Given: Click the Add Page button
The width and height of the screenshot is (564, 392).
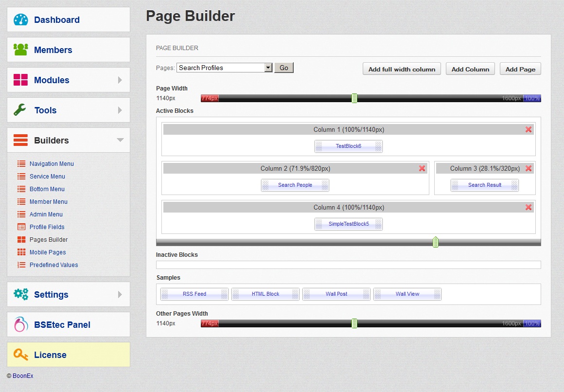Looking at the screenshot, I should tap(520, 69).
